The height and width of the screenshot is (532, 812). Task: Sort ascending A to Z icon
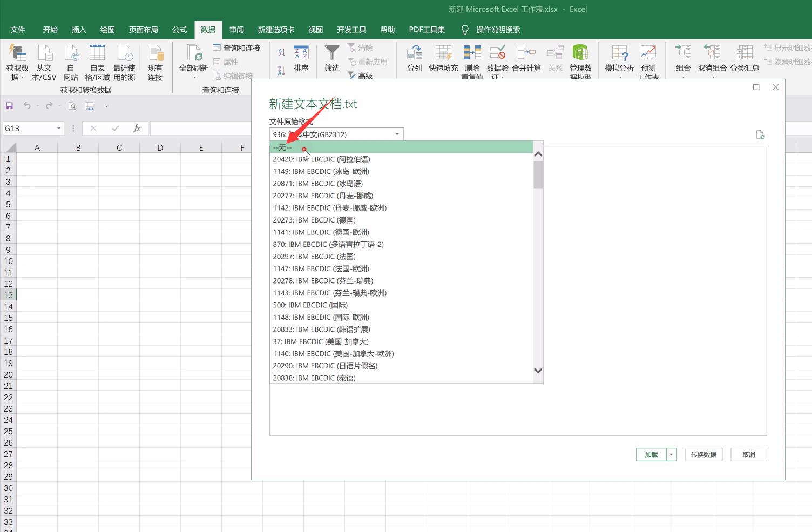[281, 52]
